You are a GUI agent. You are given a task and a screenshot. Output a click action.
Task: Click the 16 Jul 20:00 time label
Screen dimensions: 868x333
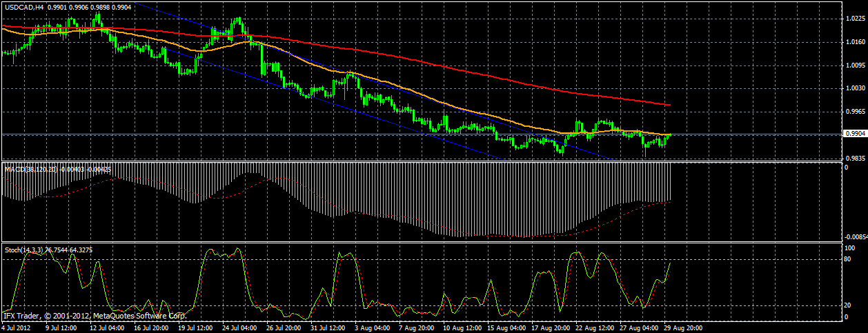151,328
